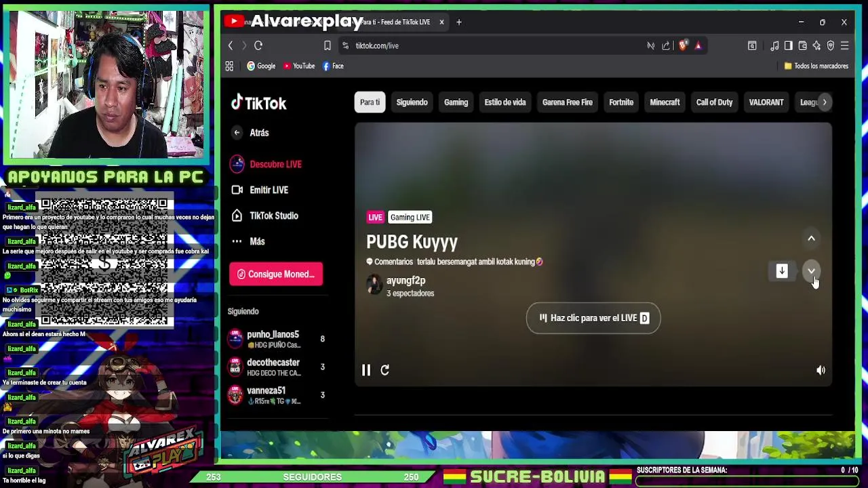Screen dimensions: 868x488
Task: Expand the Más menu
Action: [248, 241]
